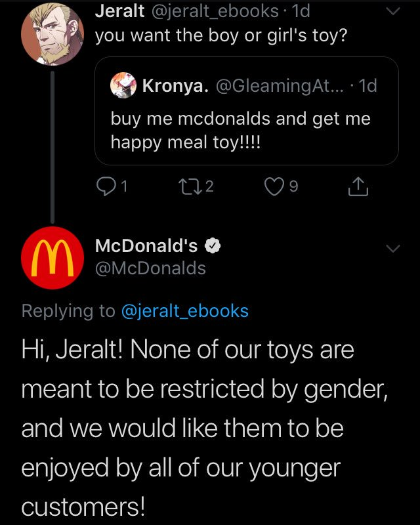Open the quoted Kronya happy meal tweet text
Image resolution: width=420 pixels, height=525 pixels.
pyautogui.click(x=240, y=130)
